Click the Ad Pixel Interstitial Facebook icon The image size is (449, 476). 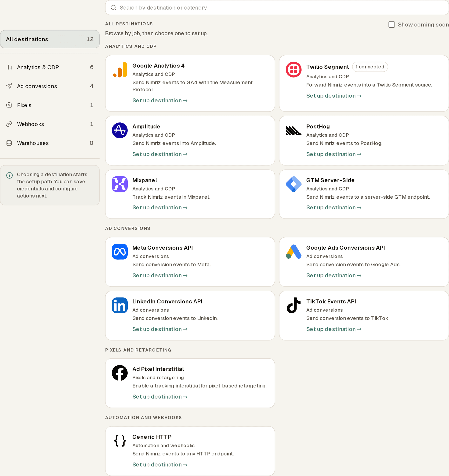(x=119, y=372)
